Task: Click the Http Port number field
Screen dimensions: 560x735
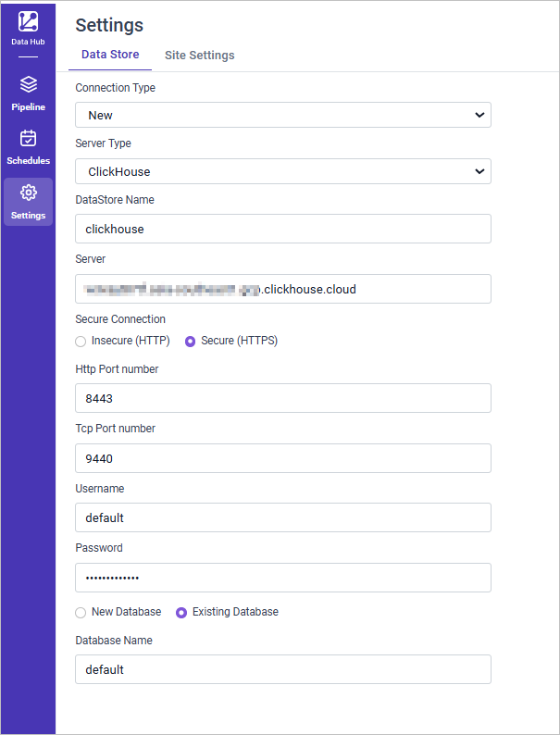Action: click(282, 398)
